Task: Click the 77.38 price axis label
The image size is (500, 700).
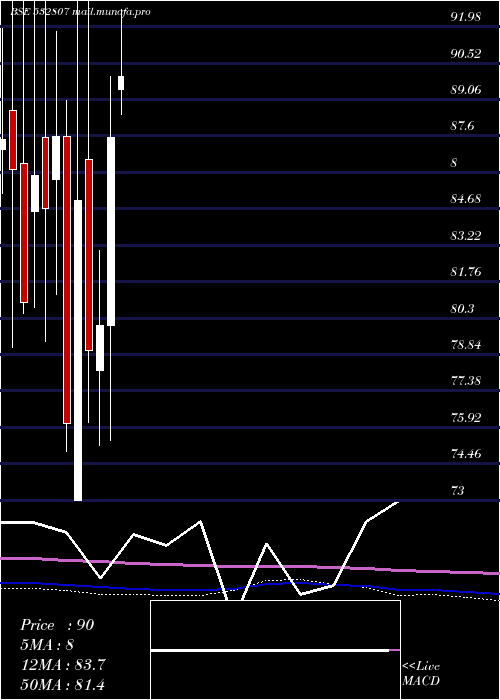Action: click(466, 381)
